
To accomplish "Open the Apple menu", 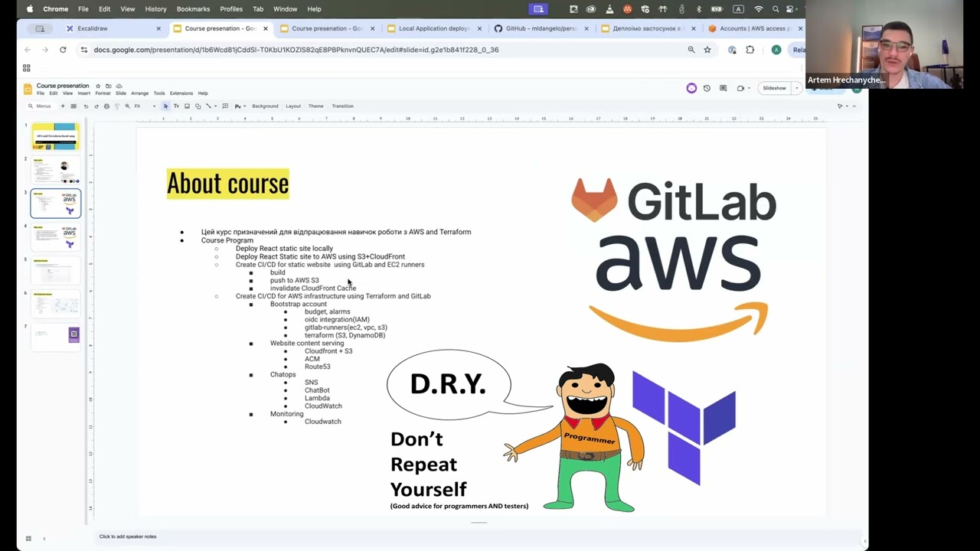I will (30, 9).
